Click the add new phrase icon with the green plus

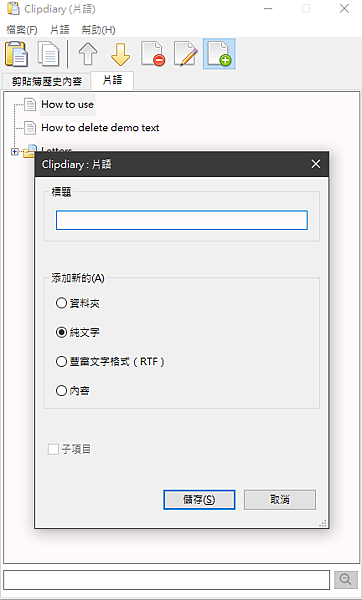219,54
